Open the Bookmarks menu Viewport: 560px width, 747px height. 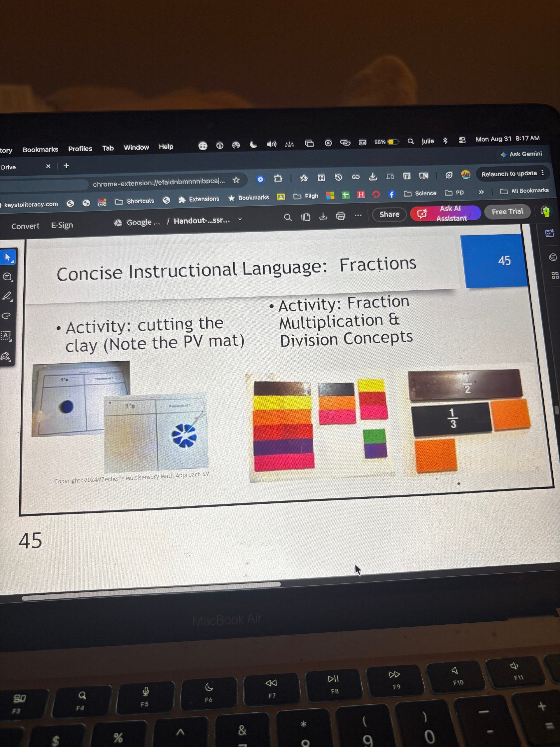point(41,149)
